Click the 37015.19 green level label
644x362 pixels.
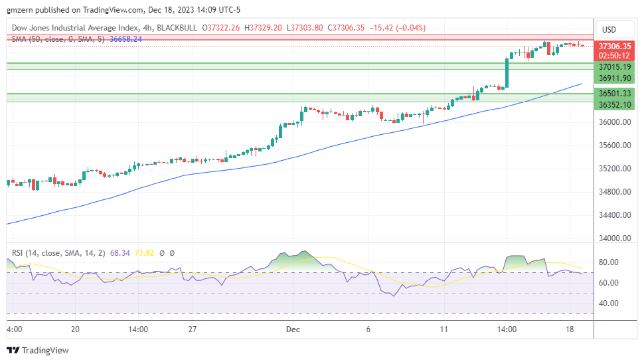coord(614,67)
